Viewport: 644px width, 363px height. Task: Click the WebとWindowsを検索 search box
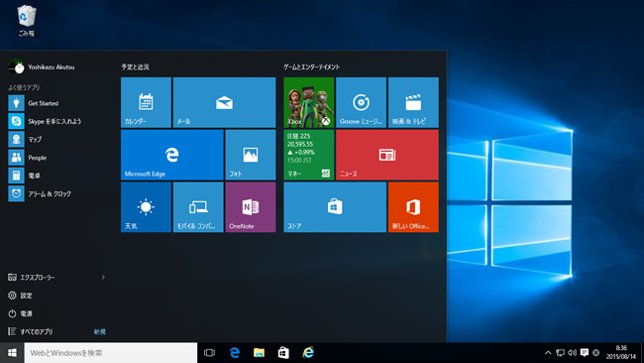[x=111, y=353]
